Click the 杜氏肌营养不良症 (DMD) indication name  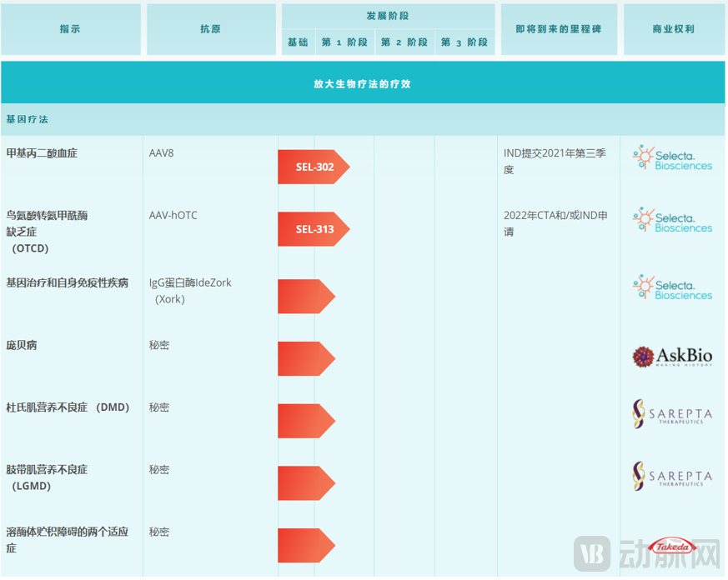point(68,407)
